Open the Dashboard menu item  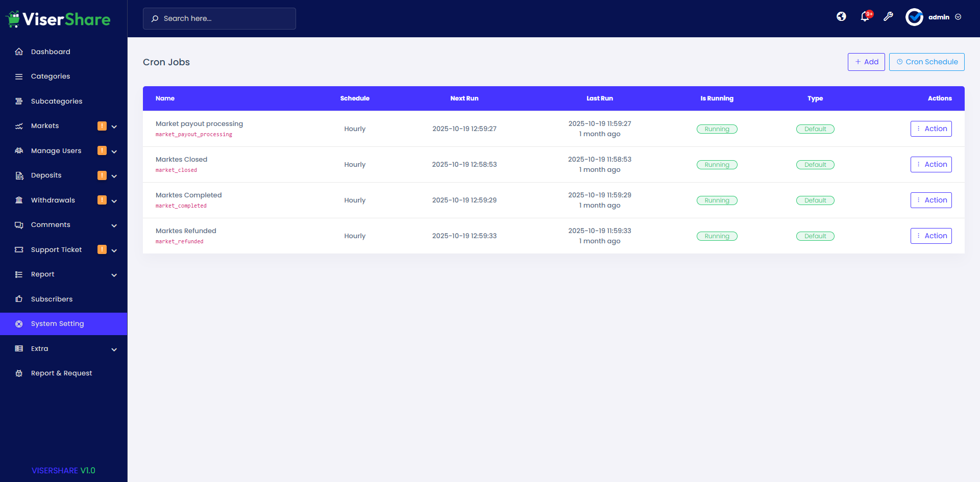pyautogui.click(x=64, y=52)
